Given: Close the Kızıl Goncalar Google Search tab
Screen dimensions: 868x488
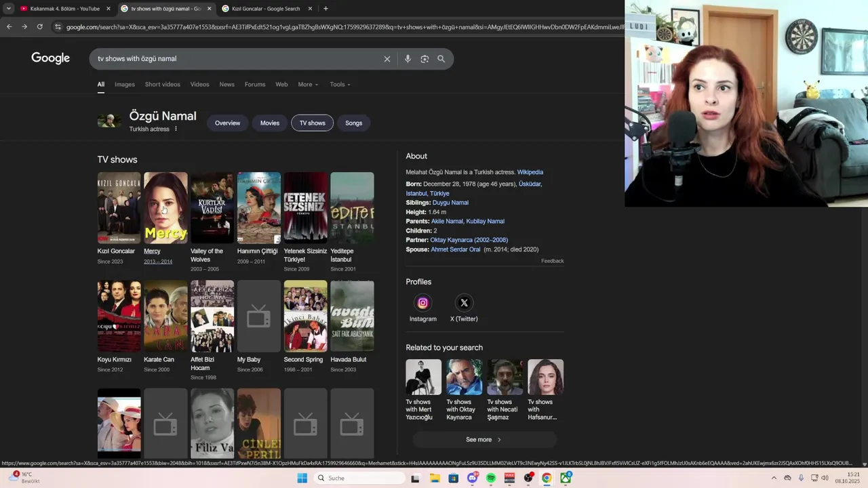Looking at the screenshot, I should (x=310, y=9).
